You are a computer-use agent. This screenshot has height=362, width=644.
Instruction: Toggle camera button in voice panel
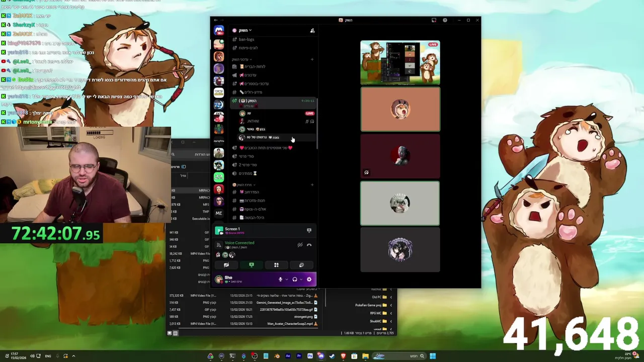[226, 265]
